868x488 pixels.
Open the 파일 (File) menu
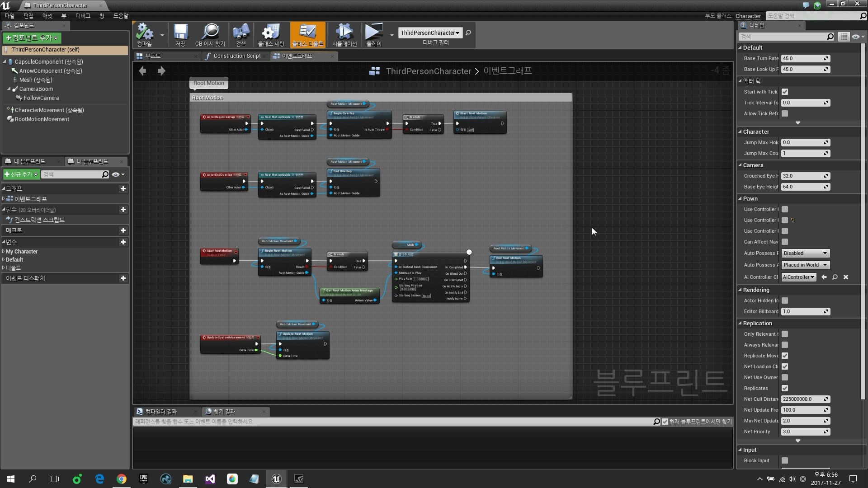coord(9,16)
